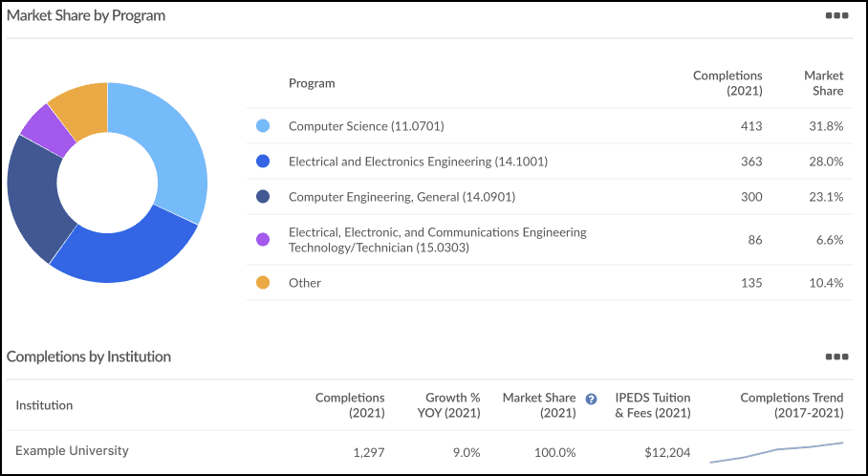Open Completions by Institution options menu
Screen dimensions: 868x476
[836, 357]
